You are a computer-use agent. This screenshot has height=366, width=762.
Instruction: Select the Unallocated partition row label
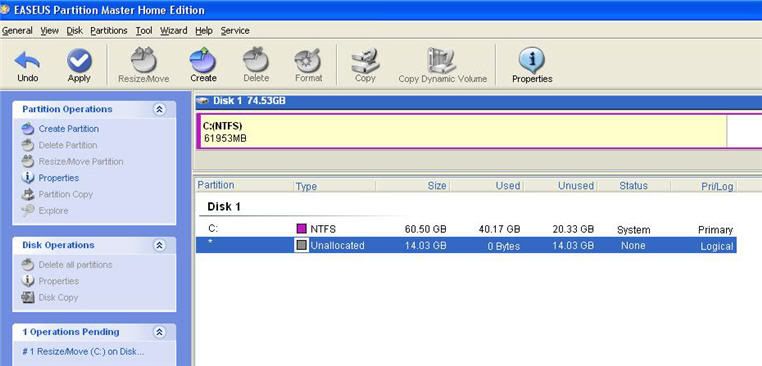(337, 245)
